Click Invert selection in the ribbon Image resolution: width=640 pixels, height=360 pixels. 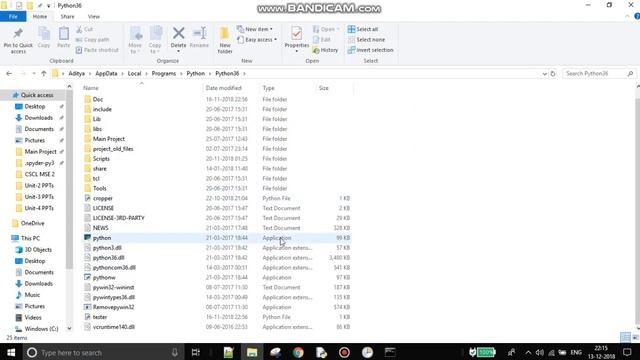click(x=370, y=50)
